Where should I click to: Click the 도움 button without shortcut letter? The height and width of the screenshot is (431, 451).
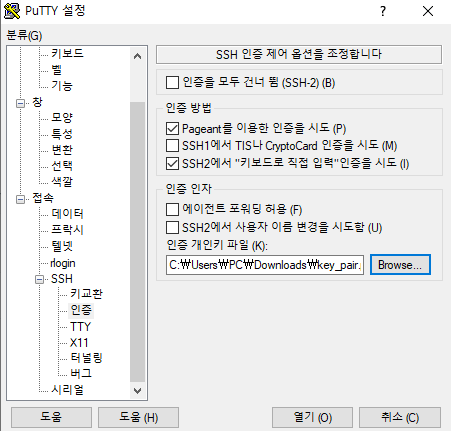[51, 417]
